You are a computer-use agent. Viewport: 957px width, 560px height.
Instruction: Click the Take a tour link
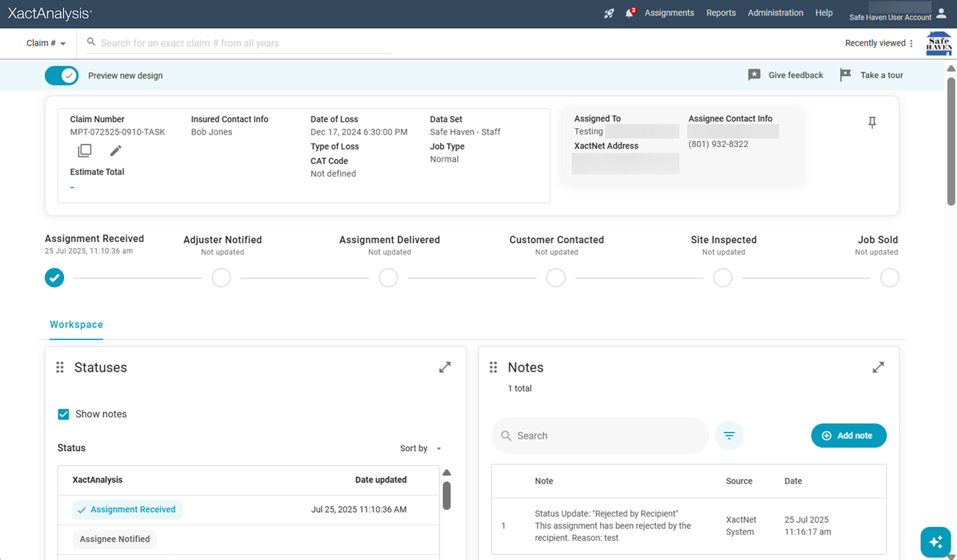(872, 75)
